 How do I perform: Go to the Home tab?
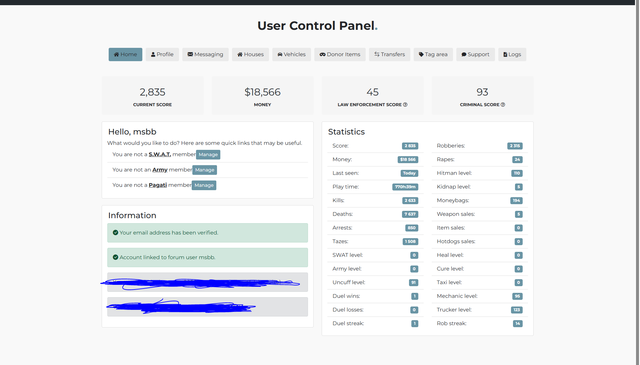coord(125,54)
